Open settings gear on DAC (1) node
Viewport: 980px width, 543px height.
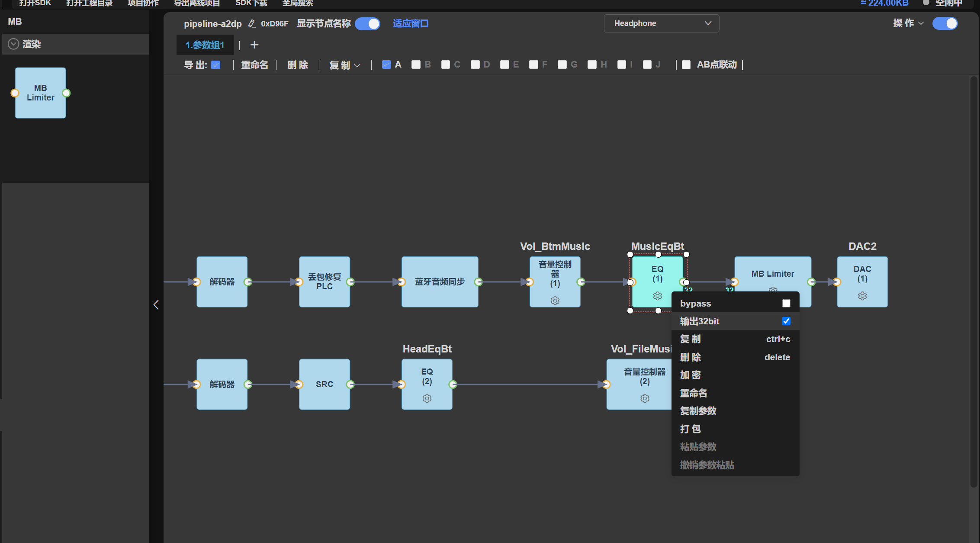coord(862,296)
